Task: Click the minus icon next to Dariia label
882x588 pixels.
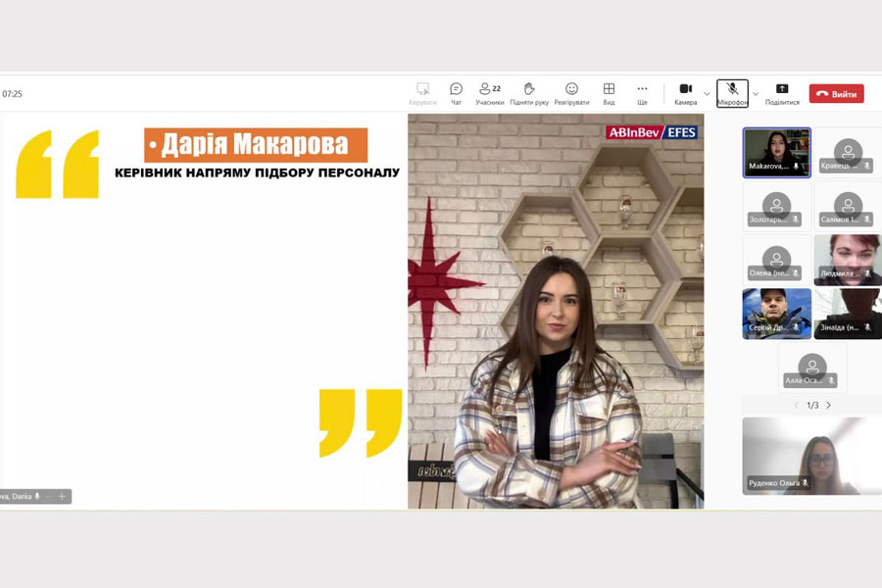Action: click(x=49, y=496)
